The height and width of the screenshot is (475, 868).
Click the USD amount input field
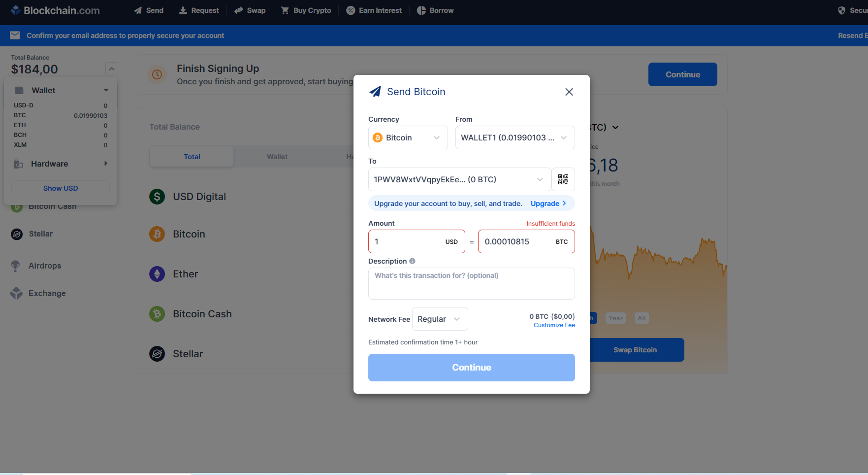(417, 241)
